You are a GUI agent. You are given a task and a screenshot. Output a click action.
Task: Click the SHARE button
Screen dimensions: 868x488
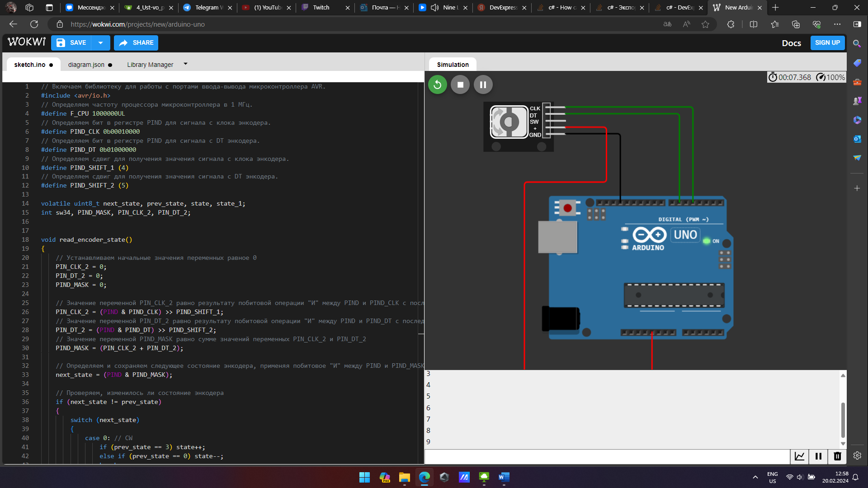tap(136, 42)
